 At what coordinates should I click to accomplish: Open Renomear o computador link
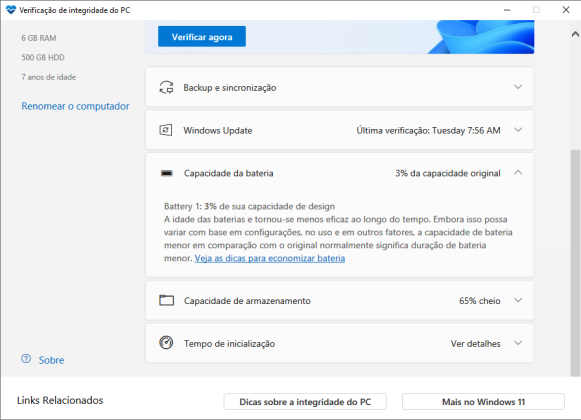point(75,106)
